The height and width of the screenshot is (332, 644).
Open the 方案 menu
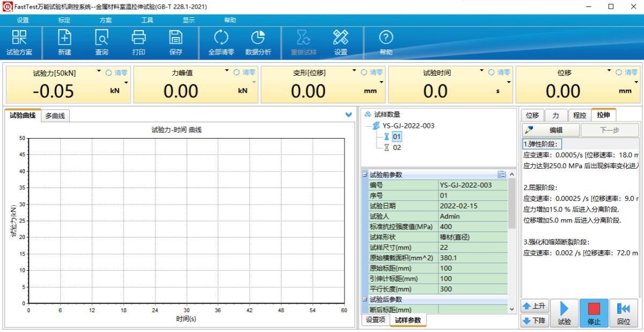click(106, 20)
